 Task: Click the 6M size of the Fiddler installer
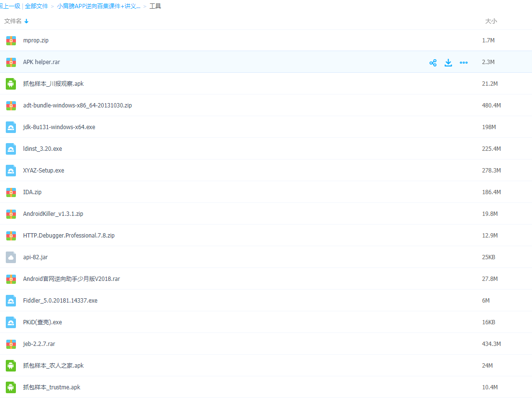tap(486, 301)
